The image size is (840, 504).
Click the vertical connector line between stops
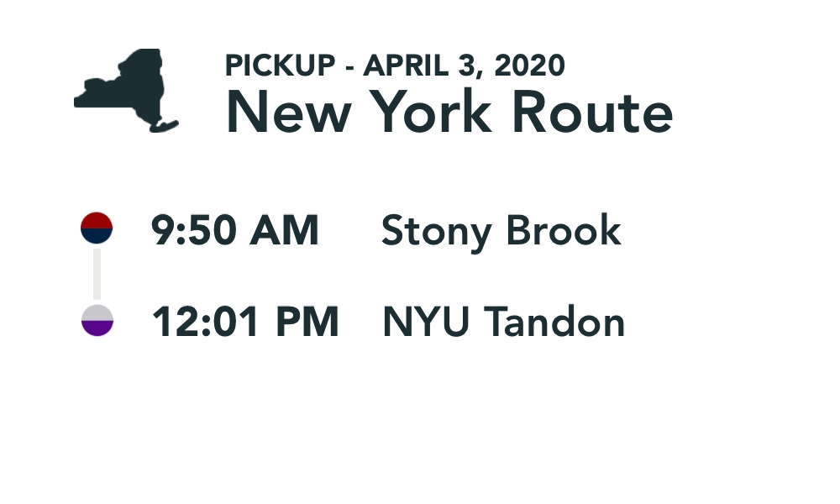(x=97, y=274)
